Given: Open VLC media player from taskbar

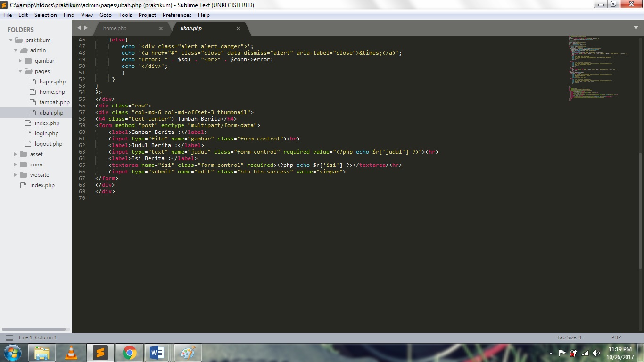Looking at the screenshot, I should [x=71, y=353].
